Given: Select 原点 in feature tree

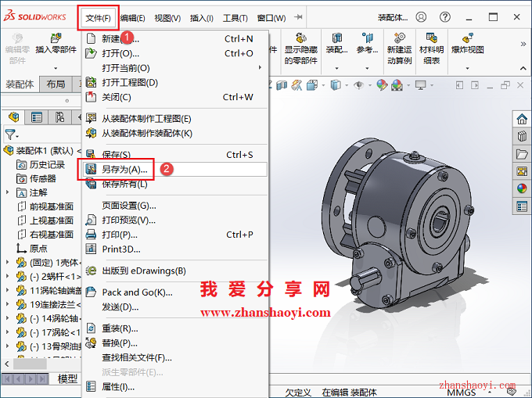Looking at the screenshot, I should [x=32, y=248].
